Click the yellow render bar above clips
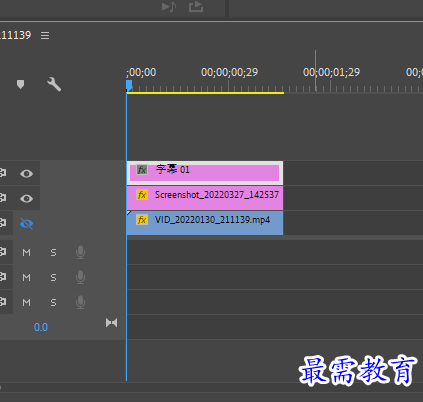This screenshot has height=402, width=423. [205, 93]
